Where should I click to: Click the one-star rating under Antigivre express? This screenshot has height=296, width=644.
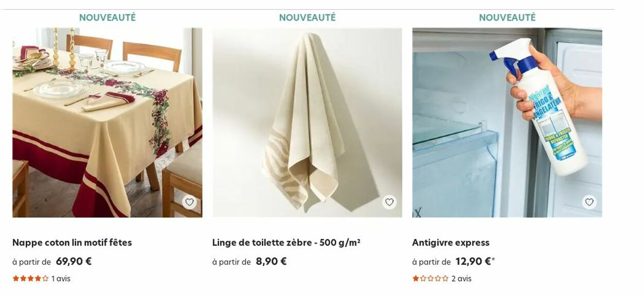[430, 278]
